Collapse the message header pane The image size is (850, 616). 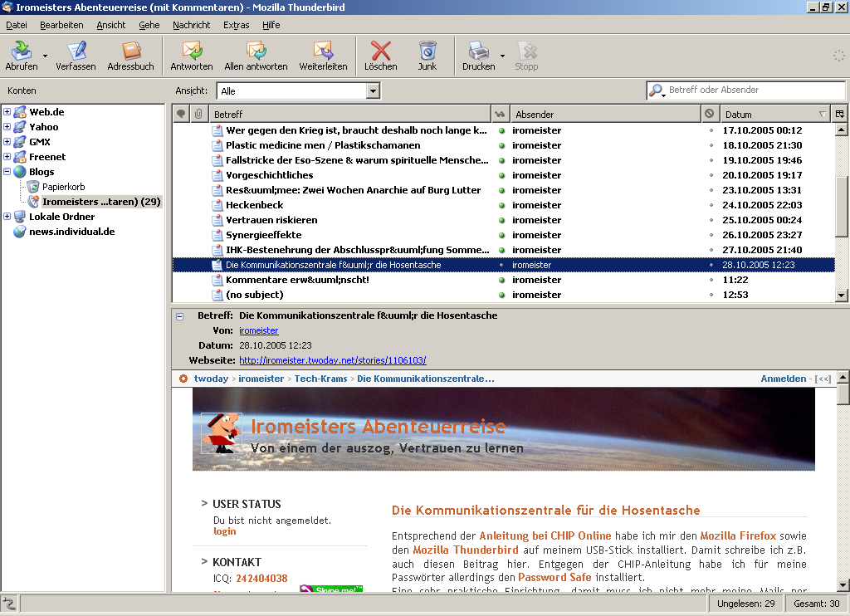[180, 316]
